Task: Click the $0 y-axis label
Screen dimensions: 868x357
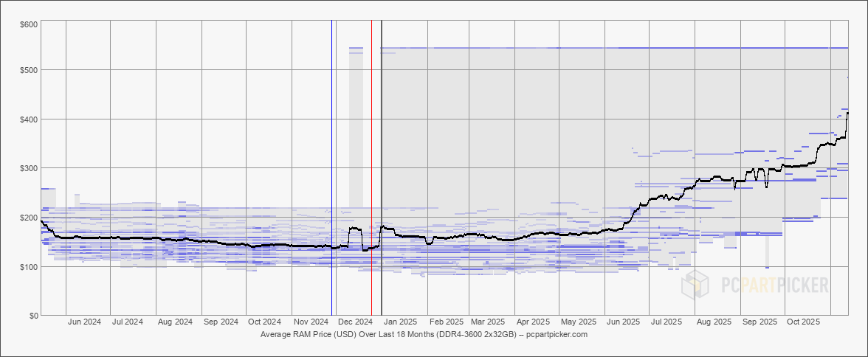Action: pyautogui.click(x=33, y=316)
